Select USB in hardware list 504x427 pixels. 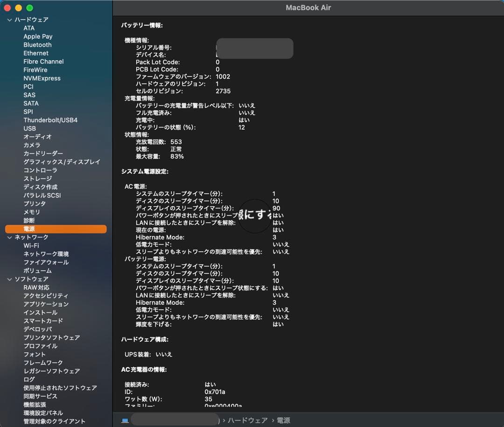(29, 129)
